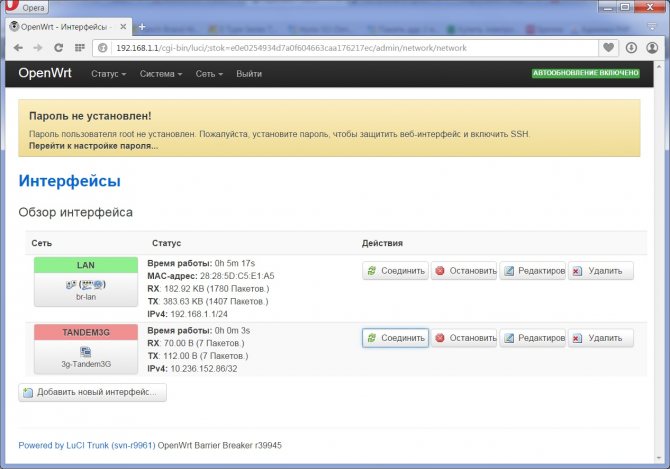Screen dimensions: 670x469
Task: Click the MAC address 28:28:5D:C5:E1:A5
Action: pos(237,276)
